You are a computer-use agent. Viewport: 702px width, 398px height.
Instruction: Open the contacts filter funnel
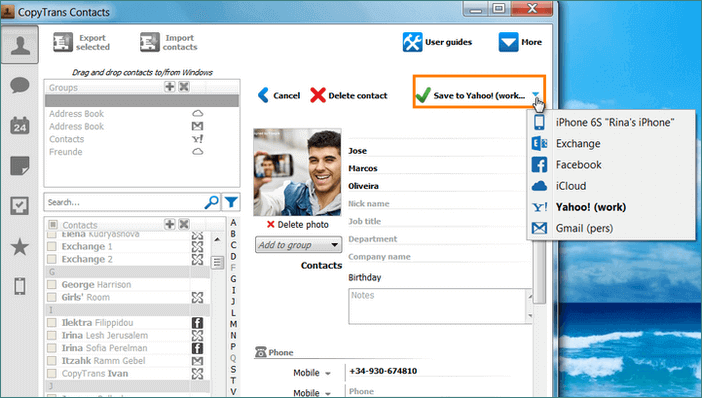(x=231, y=202)
